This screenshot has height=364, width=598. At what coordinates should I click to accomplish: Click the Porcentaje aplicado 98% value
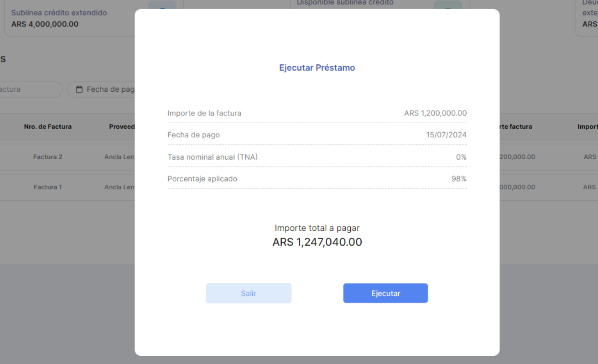(459, 179)
